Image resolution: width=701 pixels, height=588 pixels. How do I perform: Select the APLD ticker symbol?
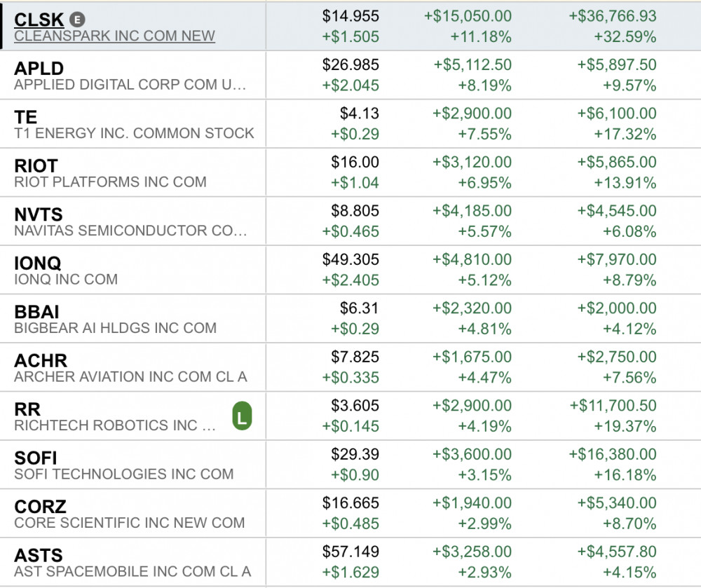[39, 69]
